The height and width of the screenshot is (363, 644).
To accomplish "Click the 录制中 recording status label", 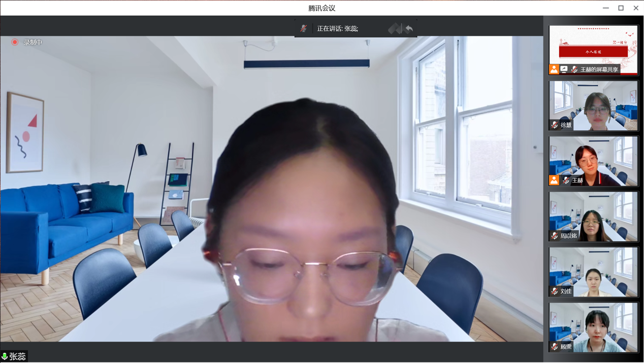I will (33, 42).
